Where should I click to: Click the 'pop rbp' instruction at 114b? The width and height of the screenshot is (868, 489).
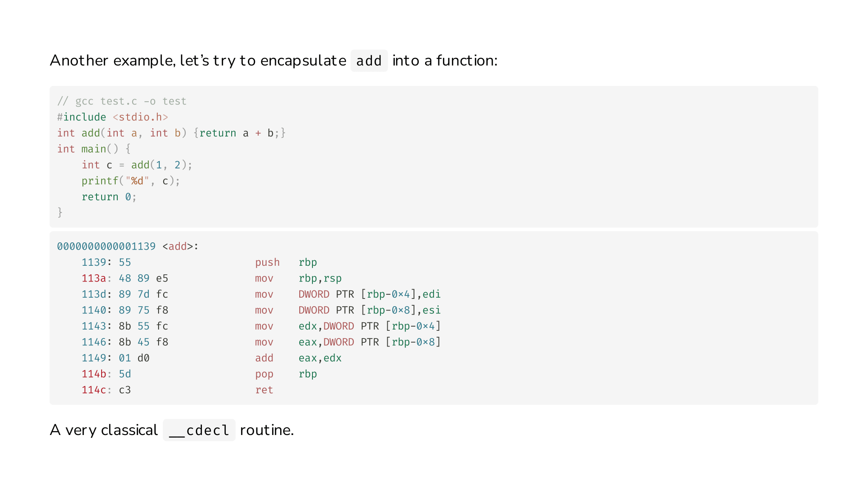pos(286,374)
